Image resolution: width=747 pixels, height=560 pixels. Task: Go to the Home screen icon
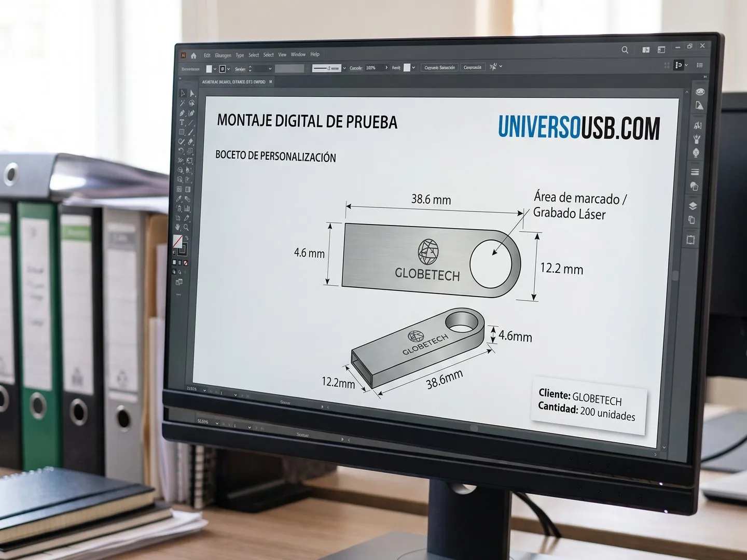click(x=193, y=55)
